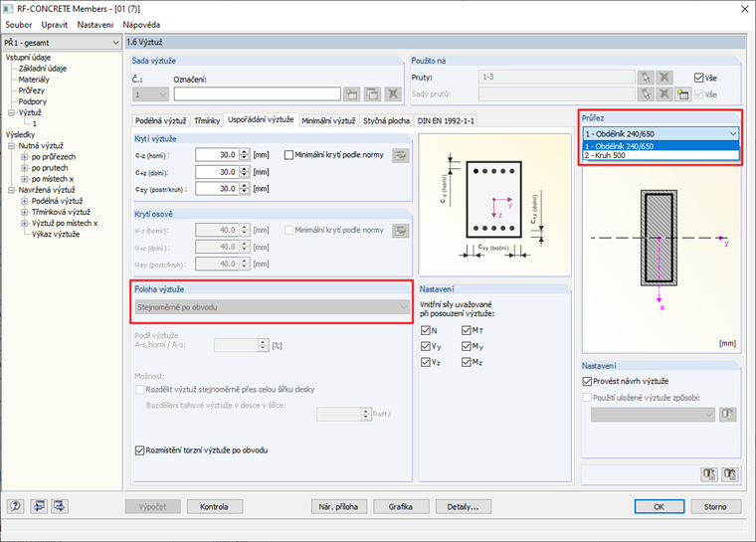Collapse the Výztuž tree node
This screenshot has height=542, width=756.
[x=11, y=112]
